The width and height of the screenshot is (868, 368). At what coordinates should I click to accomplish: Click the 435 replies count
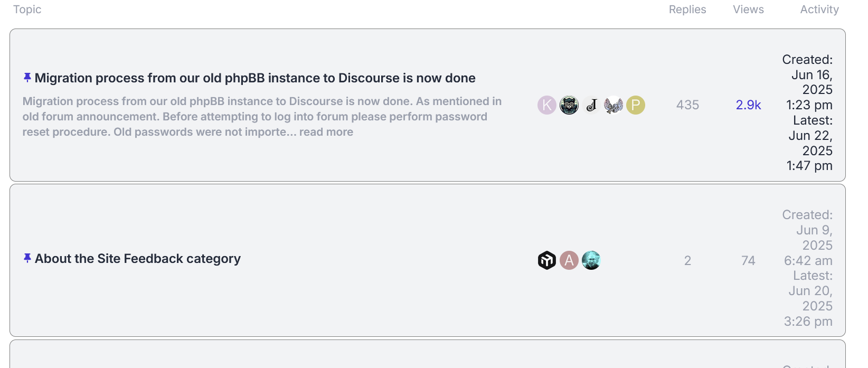pyautogui.click(x=687, y=105)
